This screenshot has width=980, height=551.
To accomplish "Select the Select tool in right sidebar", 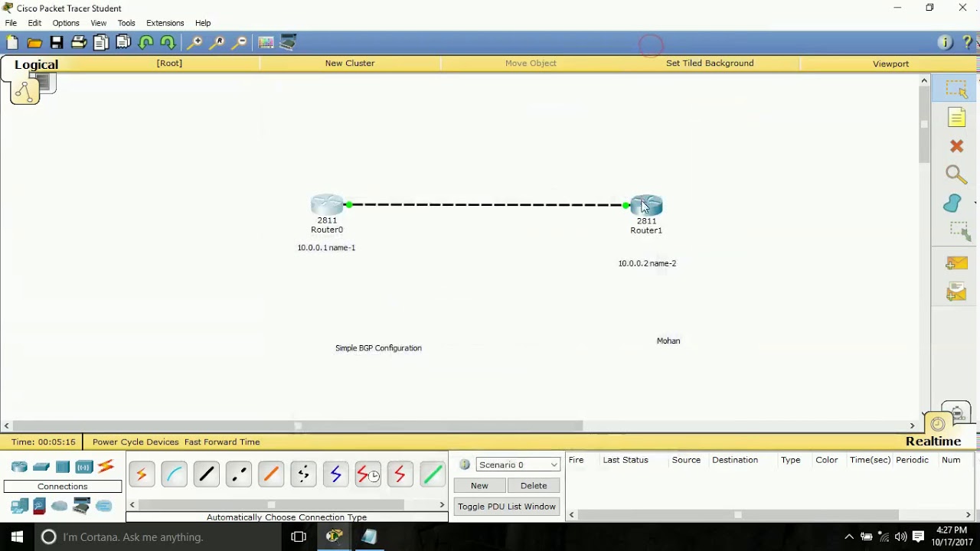I will (956, 89).
